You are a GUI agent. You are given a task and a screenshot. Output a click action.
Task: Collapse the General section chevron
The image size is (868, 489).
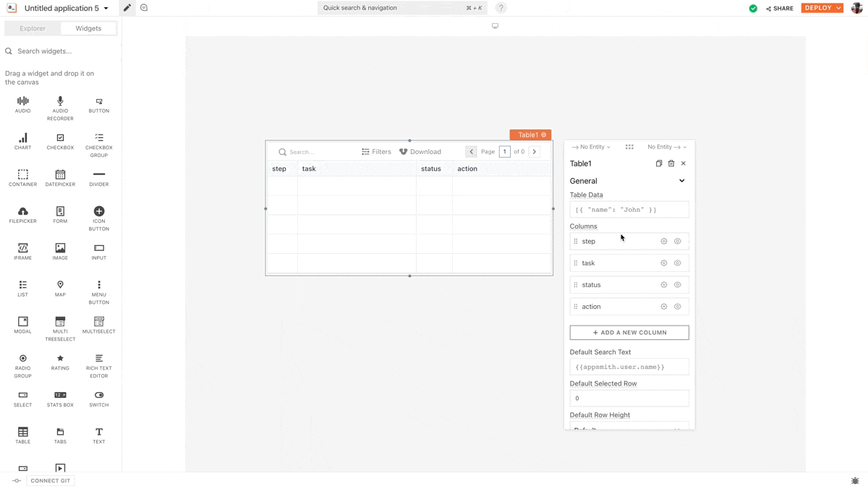click(x=681, y=181)
